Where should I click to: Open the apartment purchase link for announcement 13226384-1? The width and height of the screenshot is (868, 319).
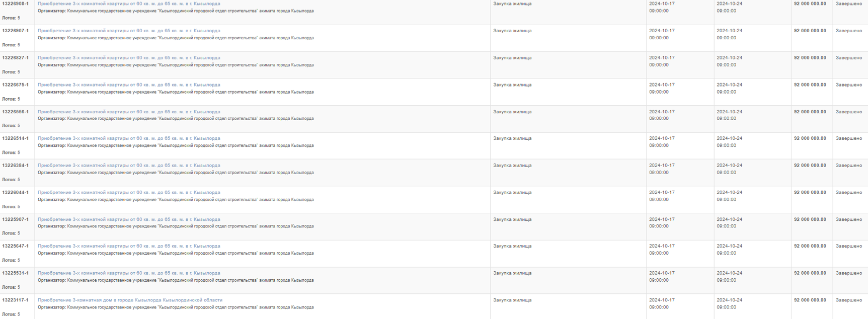click(x=129, y=166)
